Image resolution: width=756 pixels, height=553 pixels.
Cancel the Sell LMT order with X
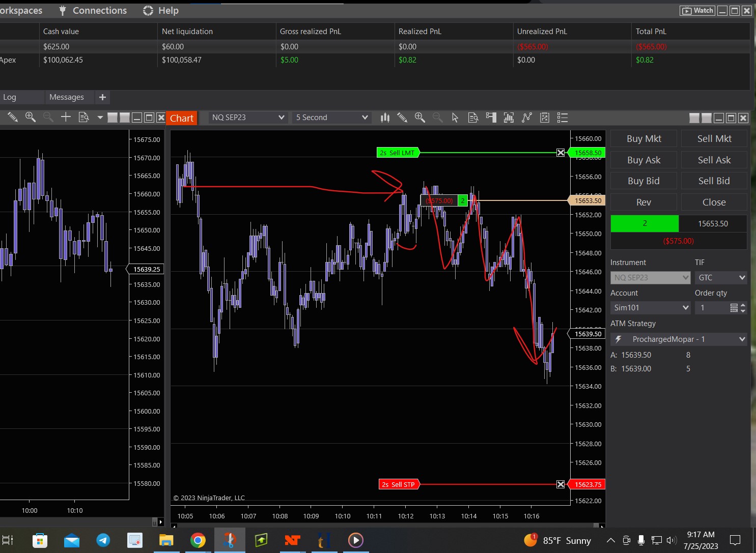coord(561,153)
